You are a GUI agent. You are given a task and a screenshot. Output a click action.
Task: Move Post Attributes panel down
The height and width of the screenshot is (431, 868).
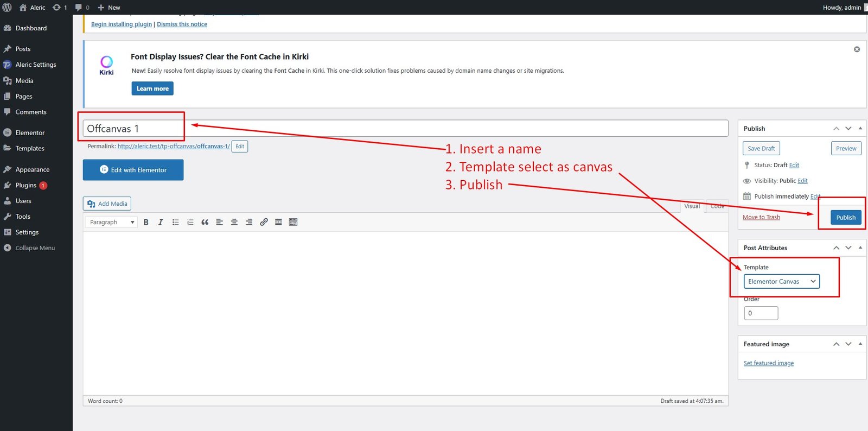848,248
